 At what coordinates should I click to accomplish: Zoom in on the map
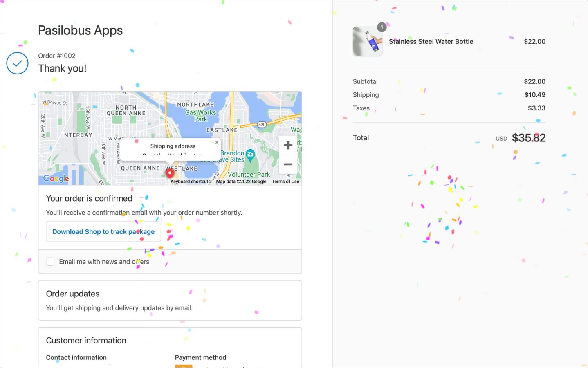pos(288,145)
